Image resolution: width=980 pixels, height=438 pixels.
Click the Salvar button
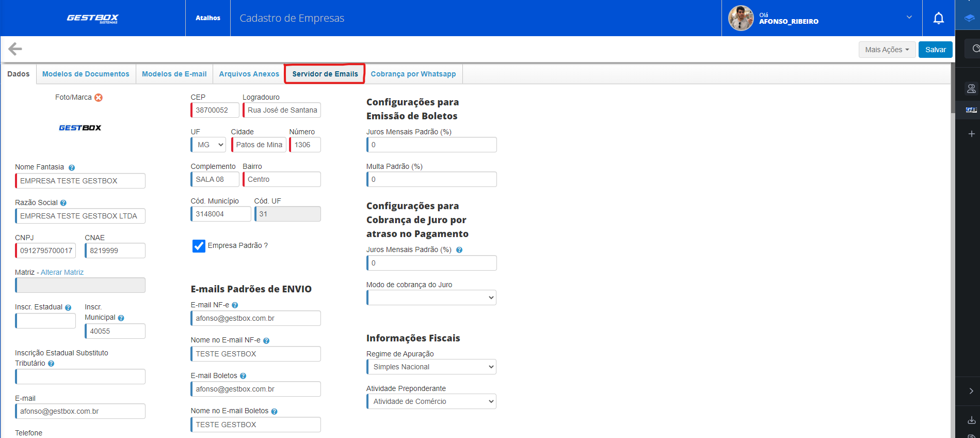[935, 50]
